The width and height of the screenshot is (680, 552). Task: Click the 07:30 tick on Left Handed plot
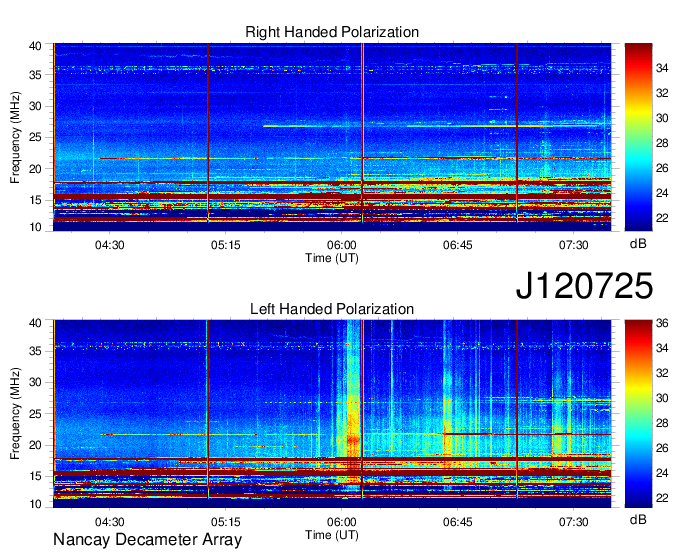(573, 522)
